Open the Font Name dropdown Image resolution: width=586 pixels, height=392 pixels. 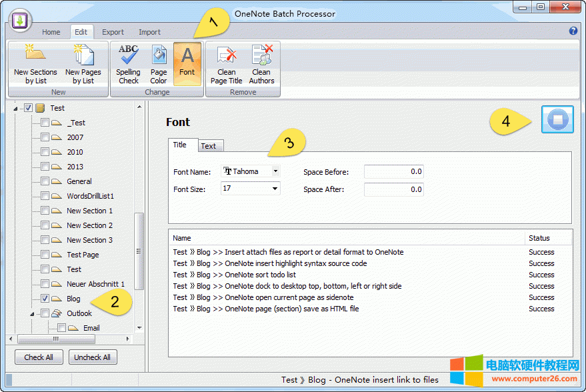pos(275,171)
